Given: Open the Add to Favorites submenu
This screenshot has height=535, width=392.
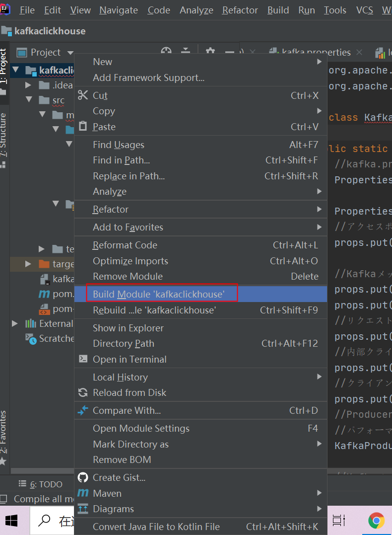Looking at the screenshot, I should tap(200, 227).
